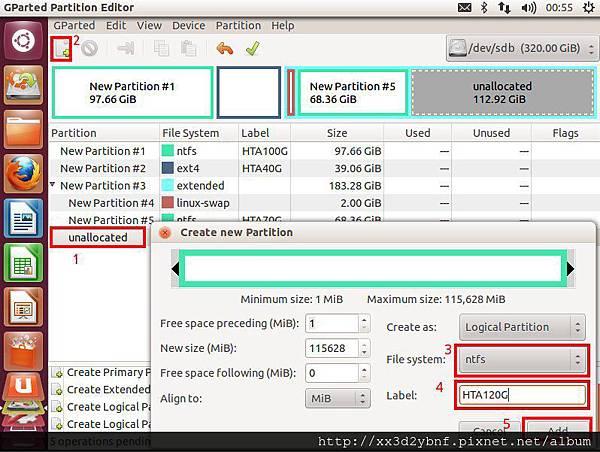
Task: Open the Edit menu
Action: point(116,25)
